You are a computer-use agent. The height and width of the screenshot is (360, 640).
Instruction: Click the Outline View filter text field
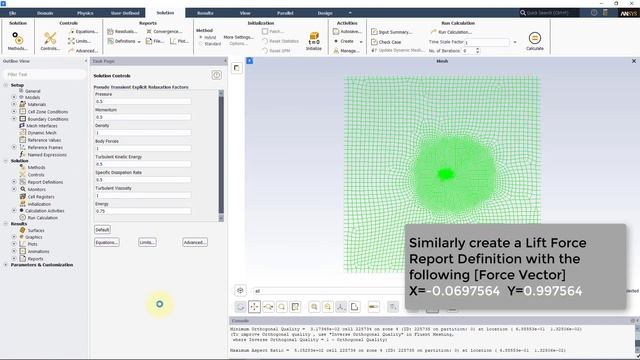pyautogui.click(x=44, y=74)
